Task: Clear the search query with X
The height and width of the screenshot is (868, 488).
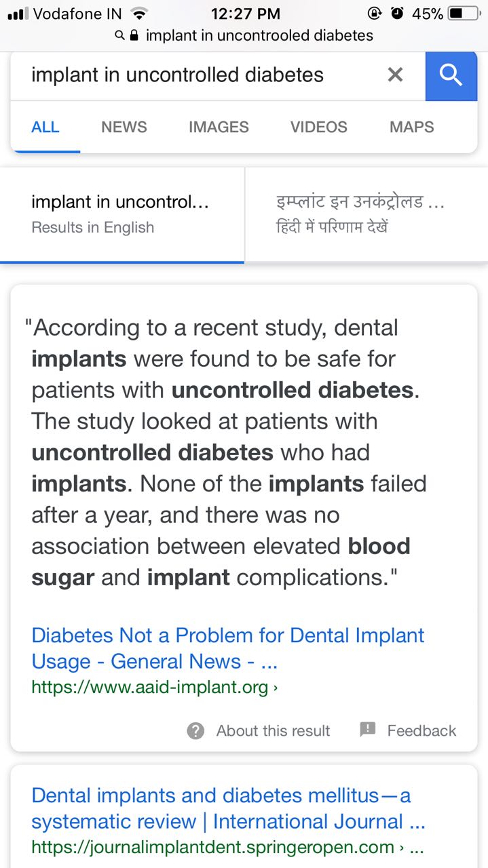Action: pos(395,75)
